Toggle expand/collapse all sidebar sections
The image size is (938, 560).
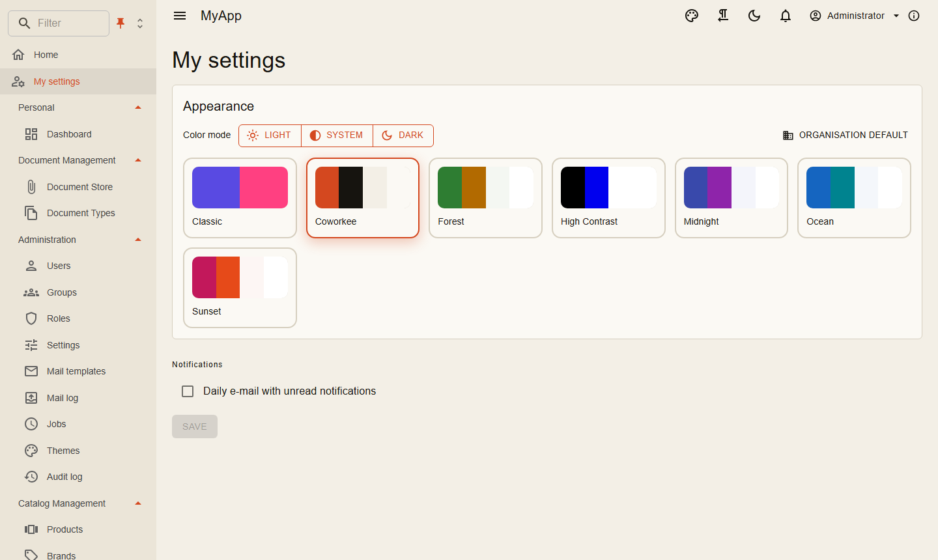(x=140, y=23)
